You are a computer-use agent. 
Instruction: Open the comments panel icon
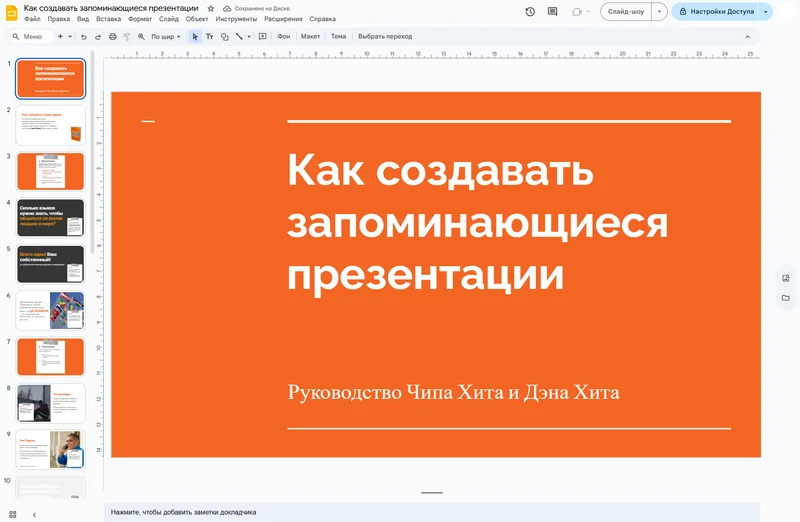pos(553,12)
